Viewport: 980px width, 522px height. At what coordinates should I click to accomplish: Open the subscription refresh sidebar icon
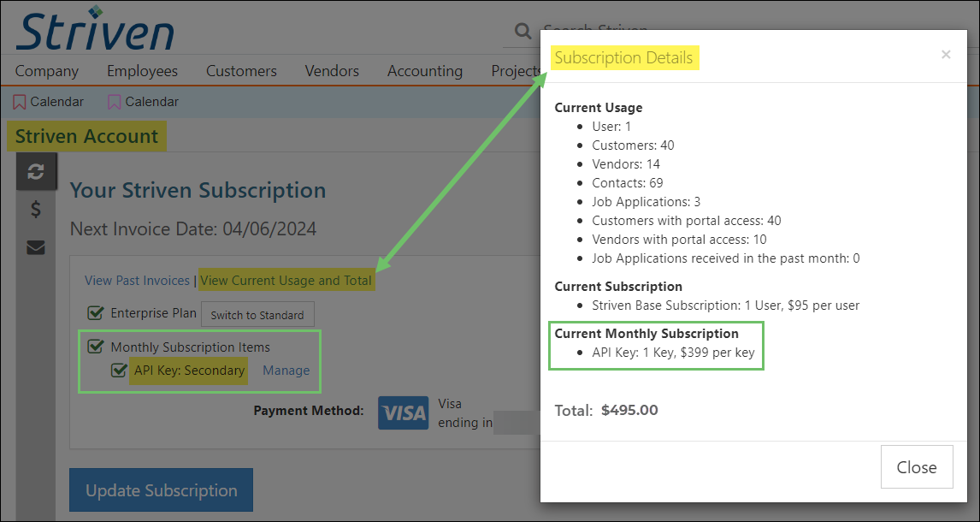pyautogui.click(x=36, y=171)
